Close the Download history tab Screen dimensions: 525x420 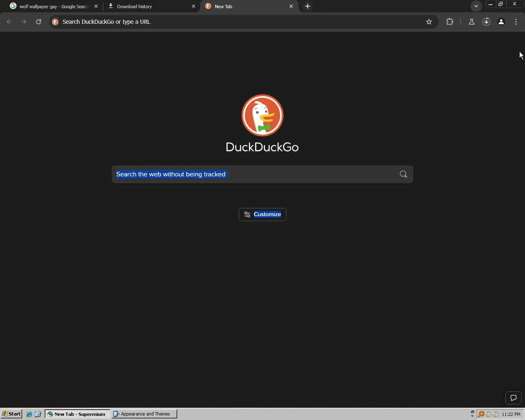pos(194,7)
